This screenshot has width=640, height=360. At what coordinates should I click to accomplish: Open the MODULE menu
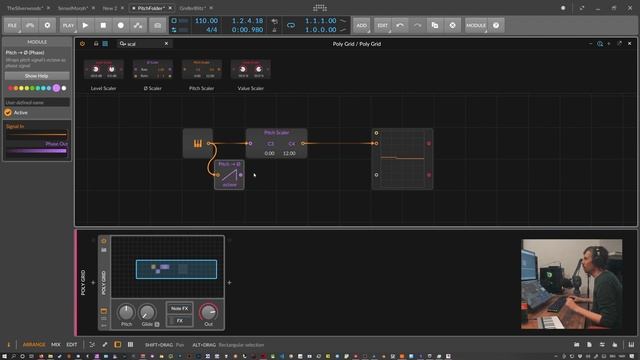coord(476,25)
